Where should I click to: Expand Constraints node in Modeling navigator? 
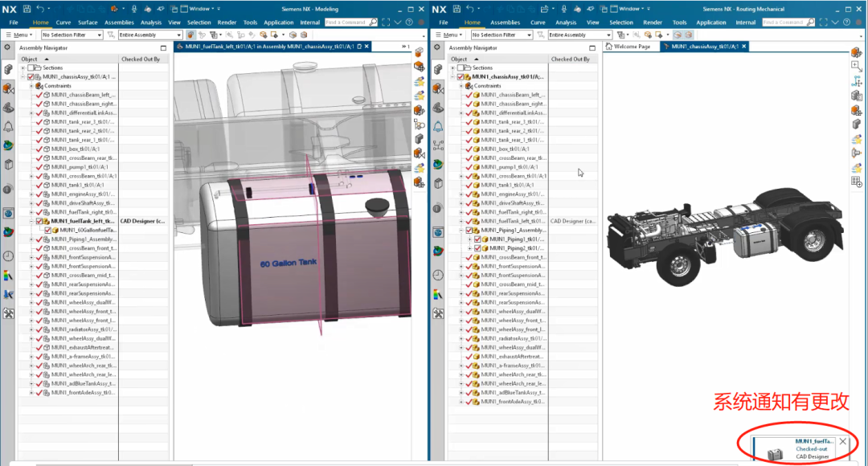[31, 86]
